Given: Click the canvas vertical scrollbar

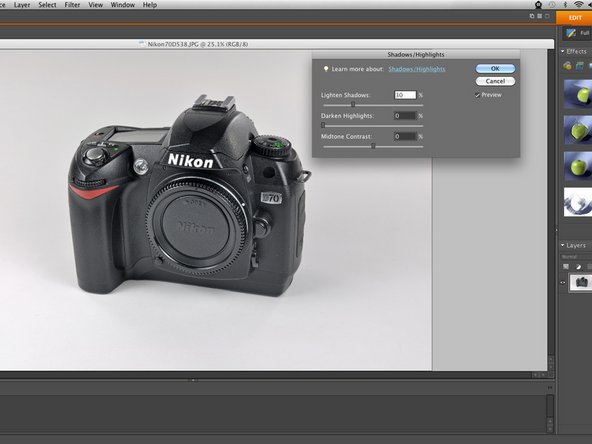Looking at the screenshot, I should (x=550, y=210).
